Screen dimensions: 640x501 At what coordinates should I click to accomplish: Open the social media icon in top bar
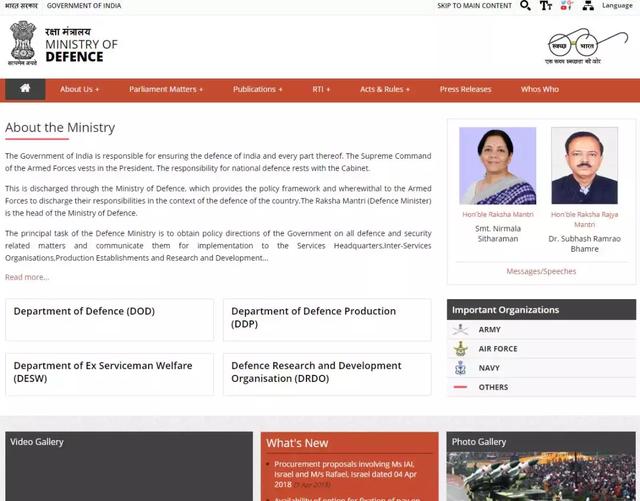coord(567,5)
